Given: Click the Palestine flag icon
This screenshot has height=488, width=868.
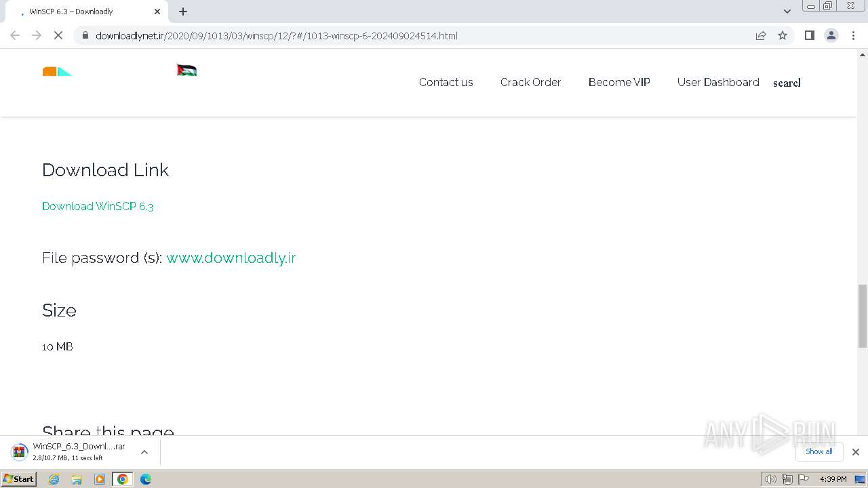Looking at the screenshot, I should (186, 70).
